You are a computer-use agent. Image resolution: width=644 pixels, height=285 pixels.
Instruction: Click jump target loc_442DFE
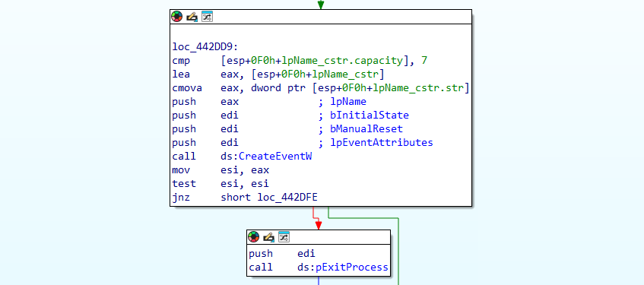287,198
